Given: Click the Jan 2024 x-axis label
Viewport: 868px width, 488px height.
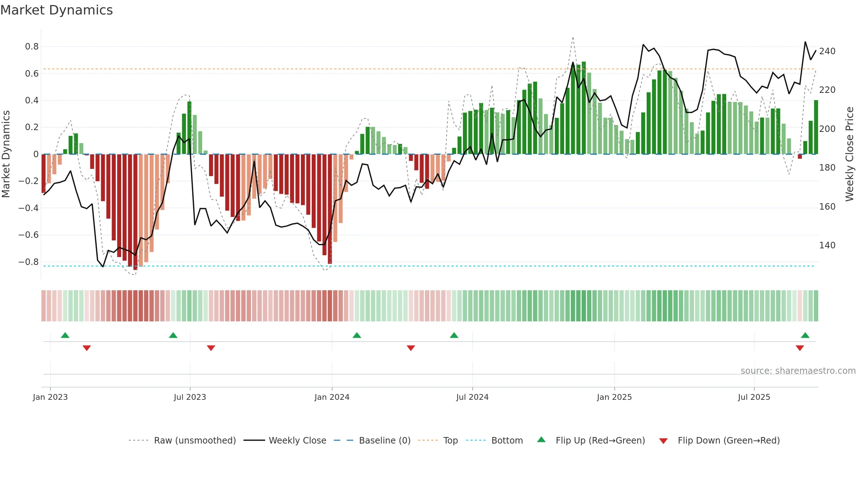Looking at the screenshot, I should [332, 397].
